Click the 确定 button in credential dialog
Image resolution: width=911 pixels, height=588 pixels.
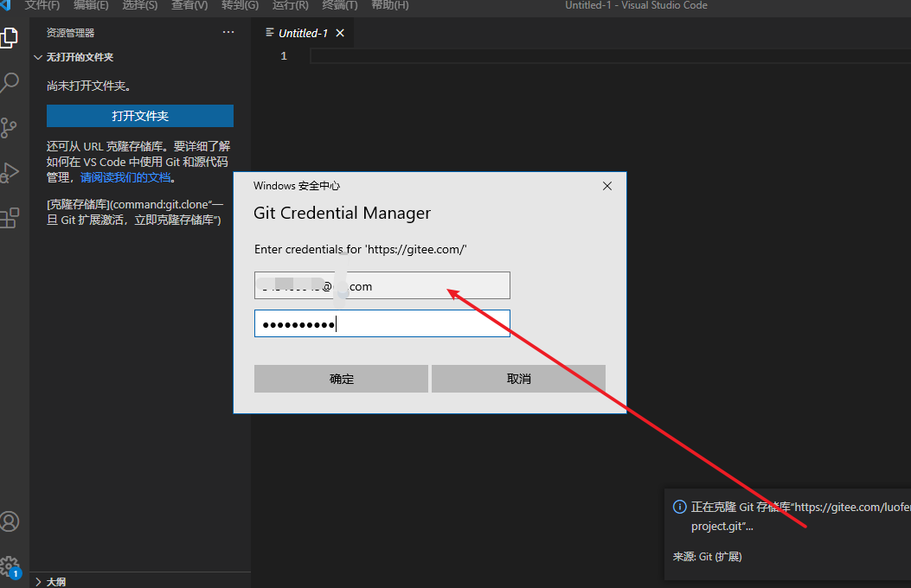[341, 379]
